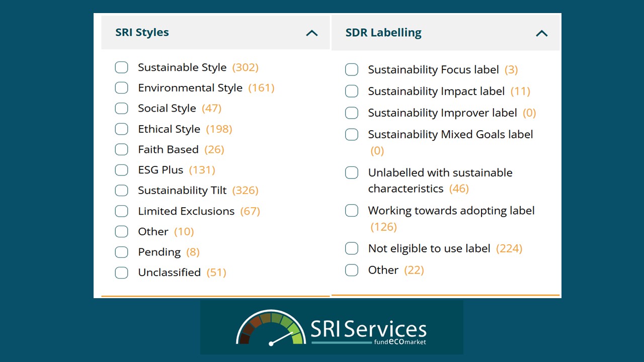Click the SRI Services fundEcoMarket text
Image resolution: width=644 pixels, height=362 pixels.
(368, 331)
